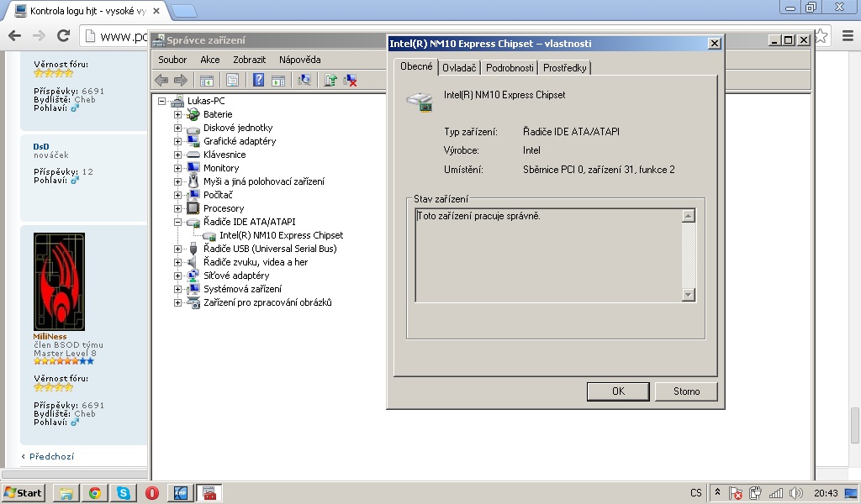Switch to the Prostředky tab
This screenshot has width=861, height=504.
click(x=565, y=68)
